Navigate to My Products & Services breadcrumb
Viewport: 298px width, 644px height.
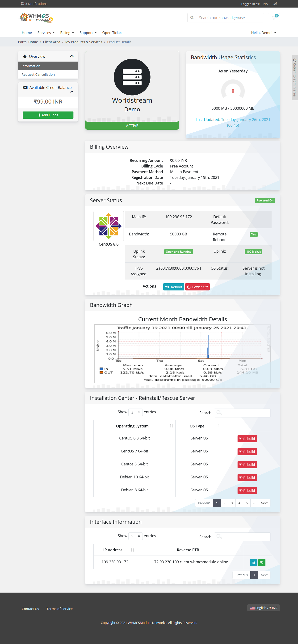pos(84,42)
